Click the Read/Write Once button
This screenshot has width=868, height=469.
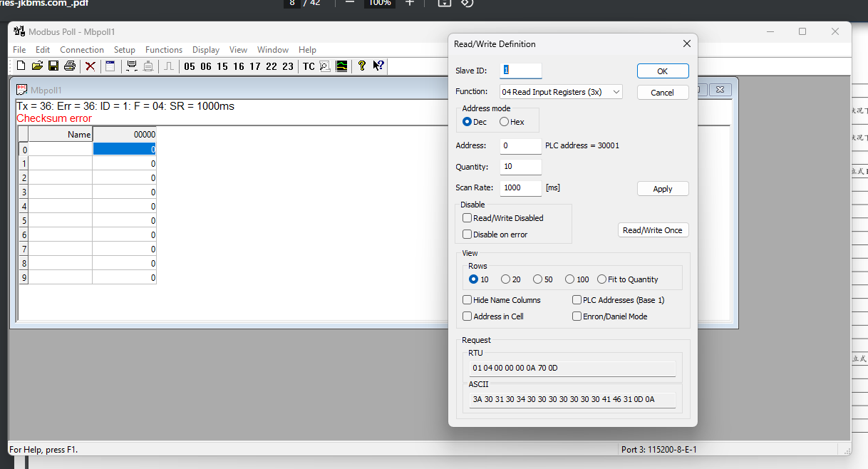(653, 230)
